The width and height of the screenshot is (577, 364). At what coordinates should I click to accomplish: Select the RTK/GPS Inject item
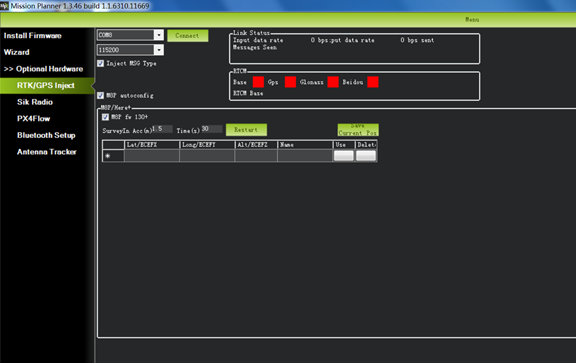click(46, 85)
